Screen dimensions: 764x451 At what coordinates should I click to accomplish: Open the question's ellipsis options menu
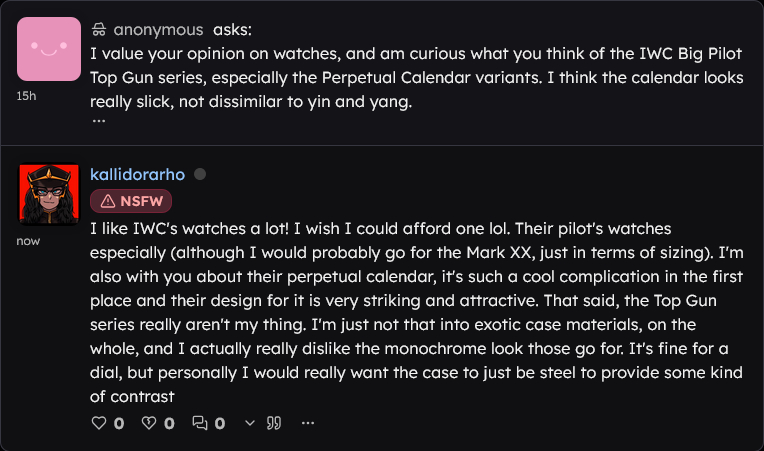pyautogui.click(x=99, y=120)
